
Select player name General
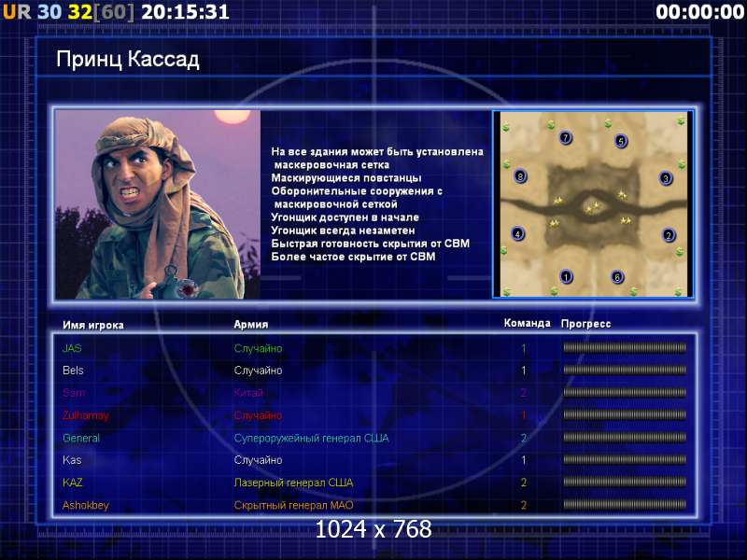[x=81, y=438]
